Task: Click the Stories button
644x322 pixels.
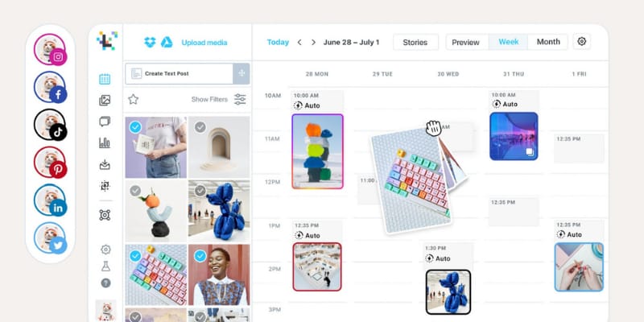Action: pos(415,43)
